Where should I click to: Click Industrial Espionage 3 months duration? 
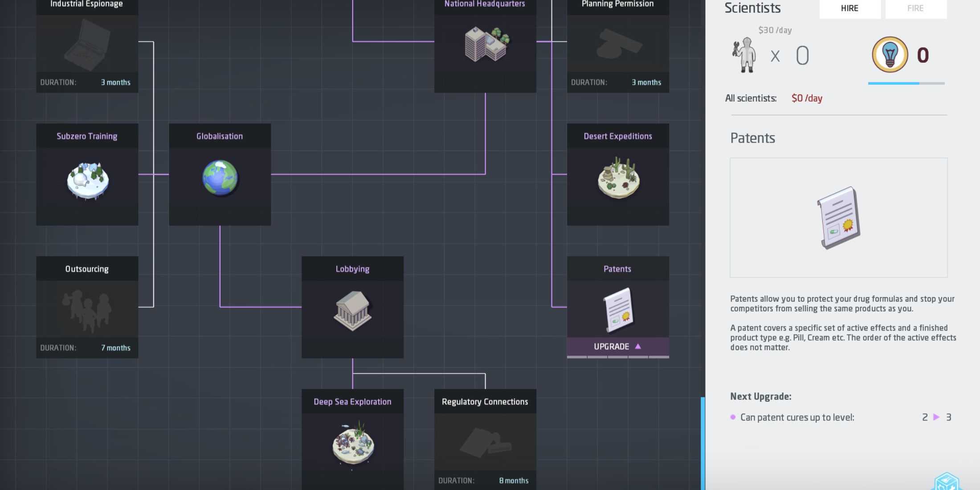click(115, 82)
